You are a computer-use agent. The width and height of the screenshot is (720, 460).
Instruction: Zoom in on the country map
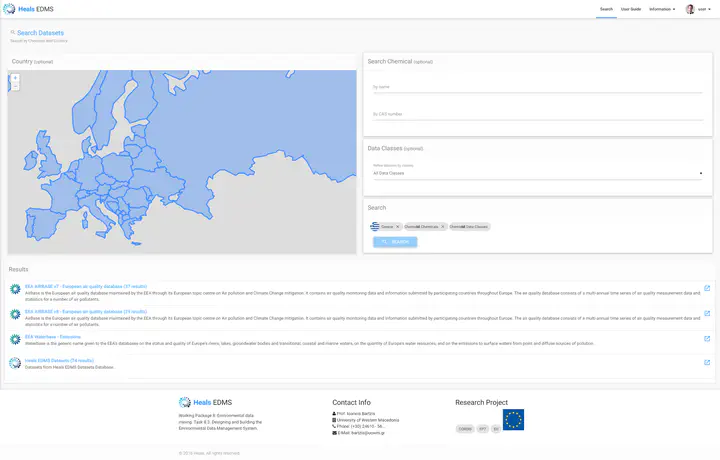pyautogui.click(x=15, y=78)
